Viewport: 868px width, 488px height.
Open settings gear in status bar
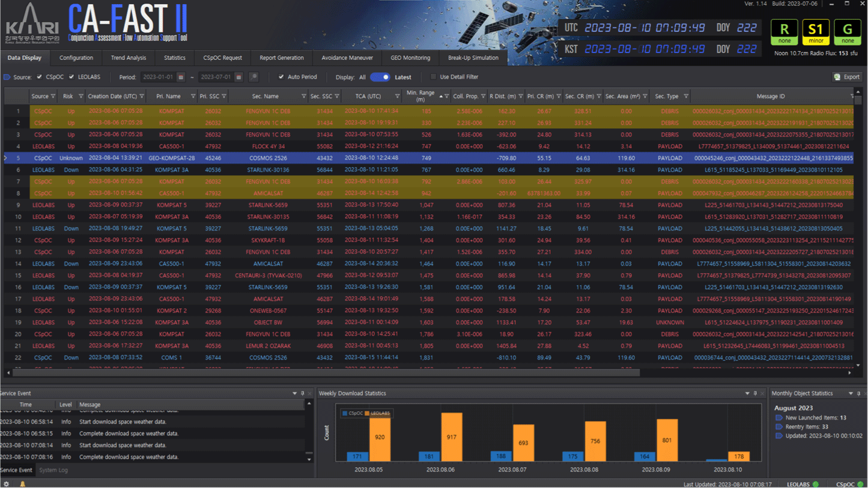(x=7, y=484)
